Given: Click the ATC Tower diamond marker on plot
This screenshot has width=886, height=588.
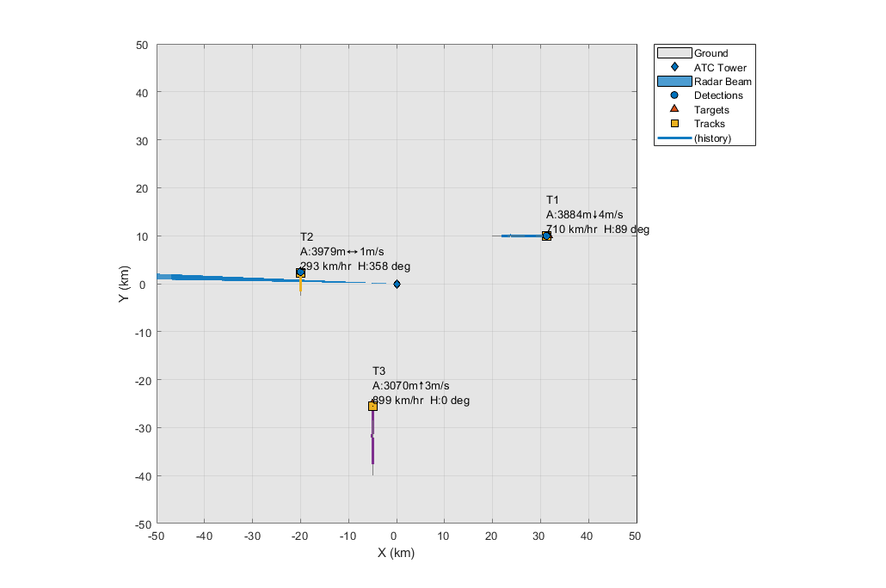Looking at the screenshot, I should point(397,285).
